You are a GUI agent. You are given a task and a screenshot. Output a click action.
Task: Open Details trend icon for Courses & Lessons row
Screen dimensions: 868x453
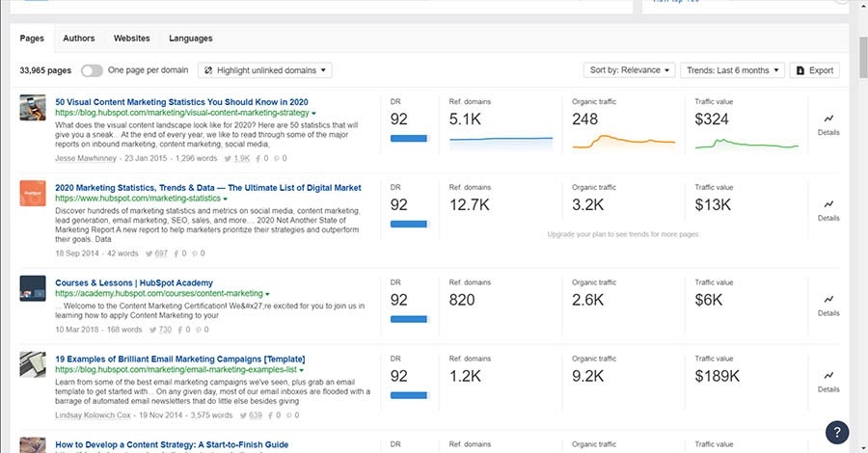pos(828,299)
